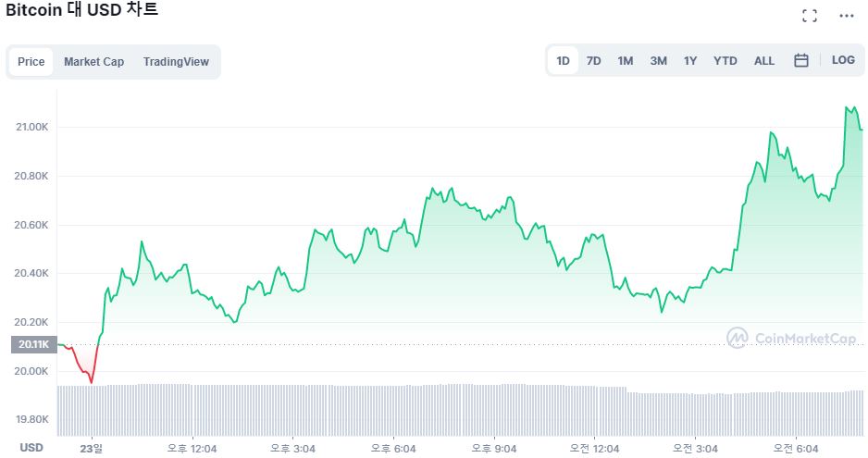Open the calendar date range picker

point(801,60)
